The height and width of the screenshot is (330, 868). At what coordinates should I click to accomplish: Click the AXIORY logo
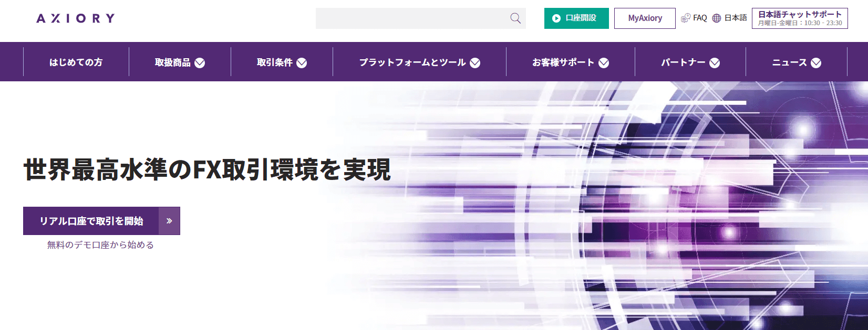(76, 18)
